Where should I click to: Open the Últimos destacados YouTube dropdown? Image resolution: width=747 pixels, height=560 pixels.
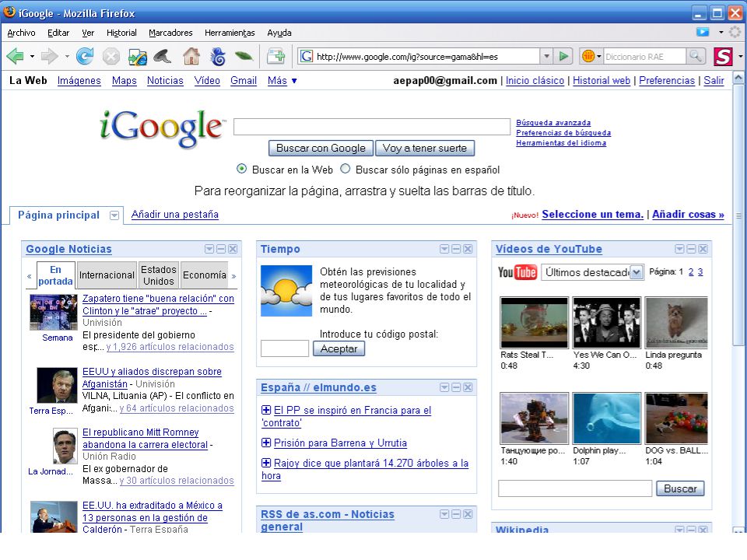pyautogui.click(x=637, y=272)
